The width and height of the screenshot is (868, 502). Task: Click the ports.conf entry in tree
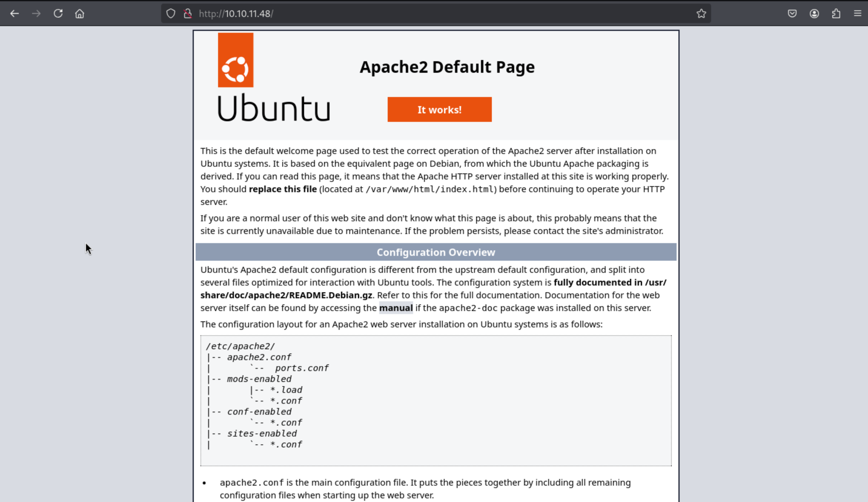(301, 368)
